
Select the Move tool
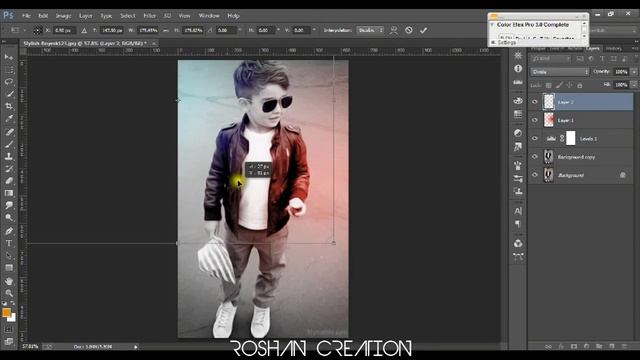pos(9,57)
